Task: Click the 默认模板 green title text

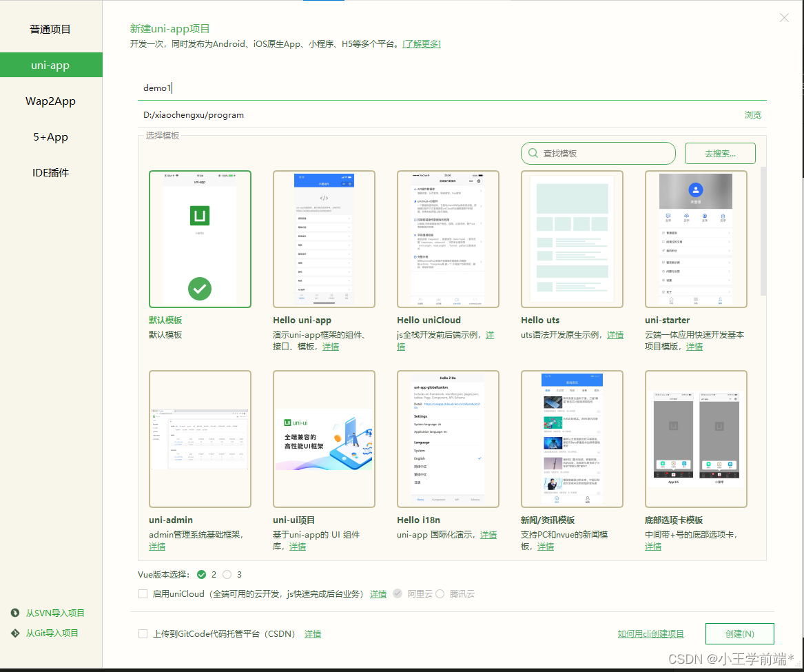Action: pyautogui.click(x=165, y=320)
